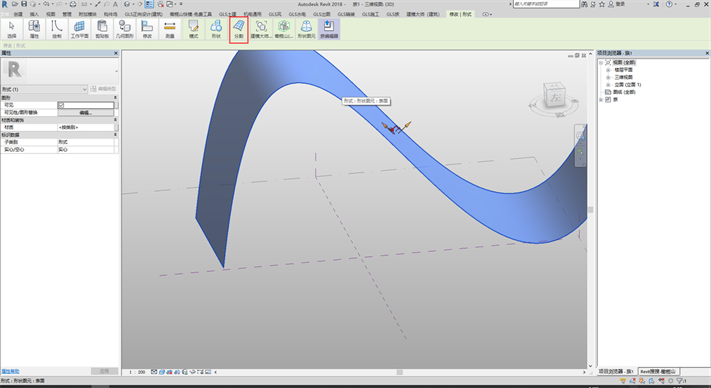711x388 pixels.
Task: Open the Measure (测量) ribbon panel
Action: point(170,29)
